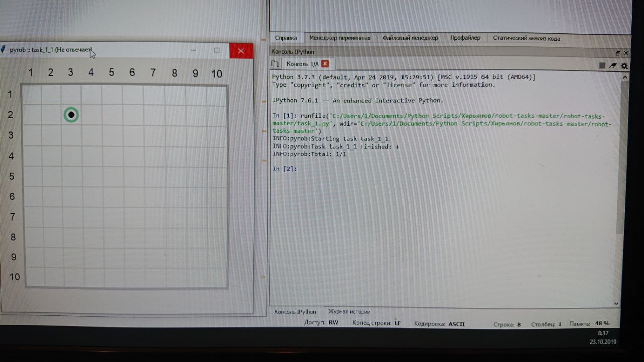Click the 'INFO:pyrob:Total: 1/1' output line
The width and height of the screenshot is (644, 362).
tap(309, 154)
